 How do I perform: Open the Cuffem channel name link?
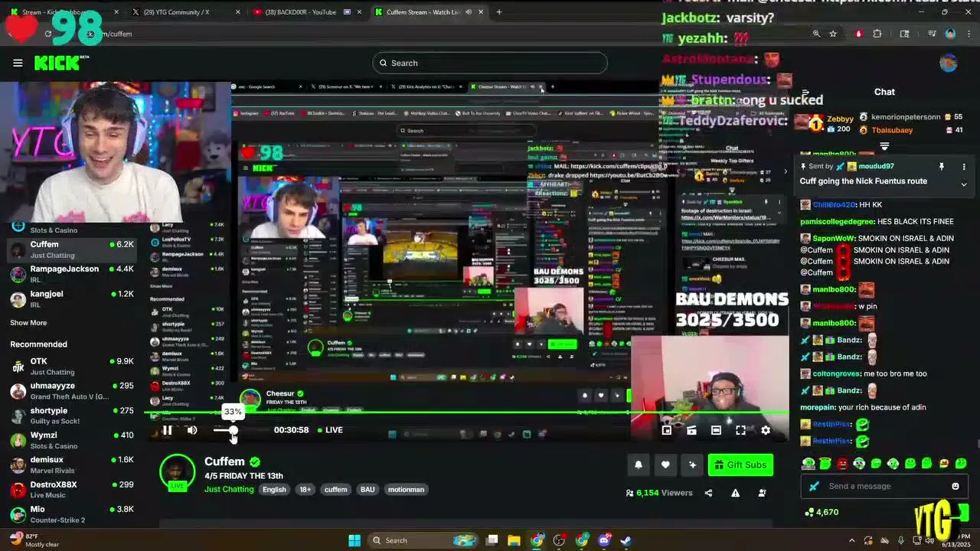pos(224,461)
